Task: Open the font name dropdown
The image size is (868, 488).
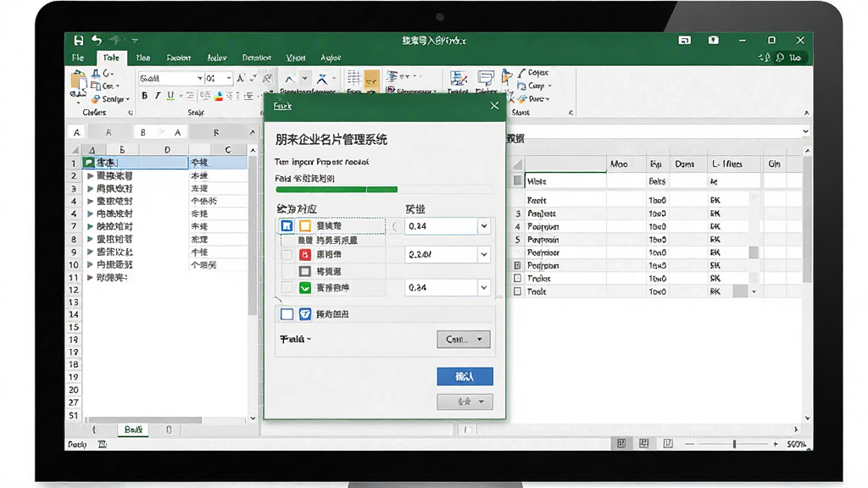Action: pyautogui.click(x=199, y=79)
